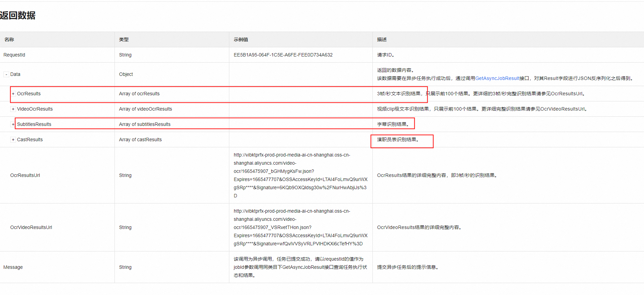644x295 pixels.
Task: Open the GetAsyncJobResult link
Action: tap(497, 78)
